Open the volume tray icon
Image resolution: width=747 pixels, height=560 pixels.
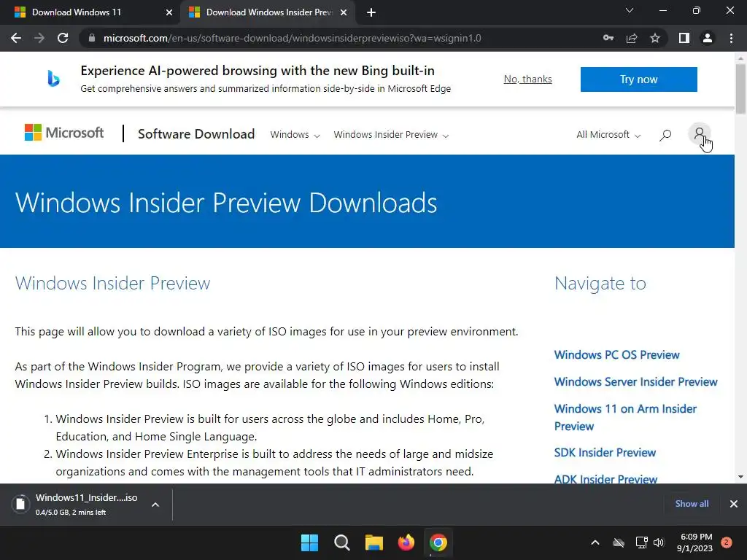[659, 542]
